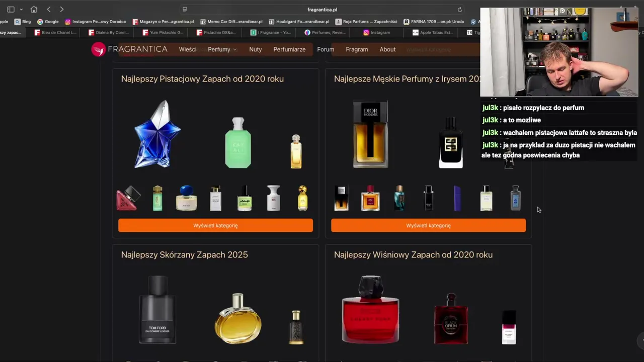Click Wyświetl kategorię under the pistachio category
The width and height of the screenshot is (644, 362).
coord(215,225)
